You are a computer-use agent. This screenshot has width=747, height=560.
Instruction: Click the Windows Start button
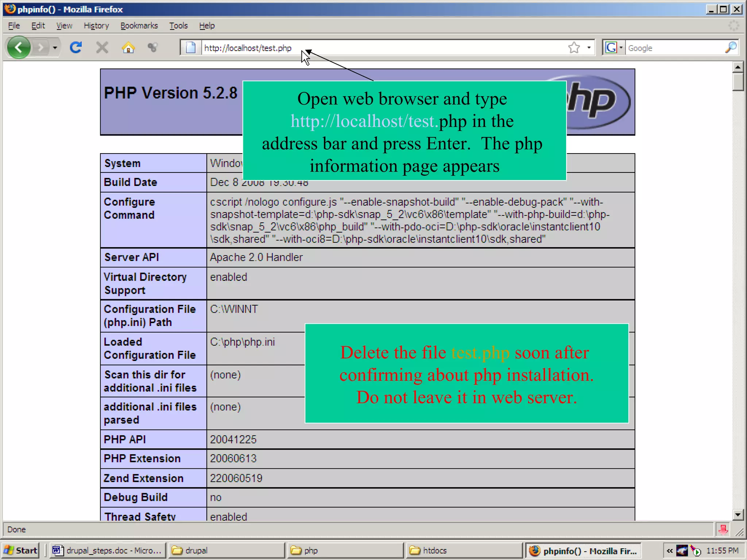pyautogui.click(x=21, y=551)
